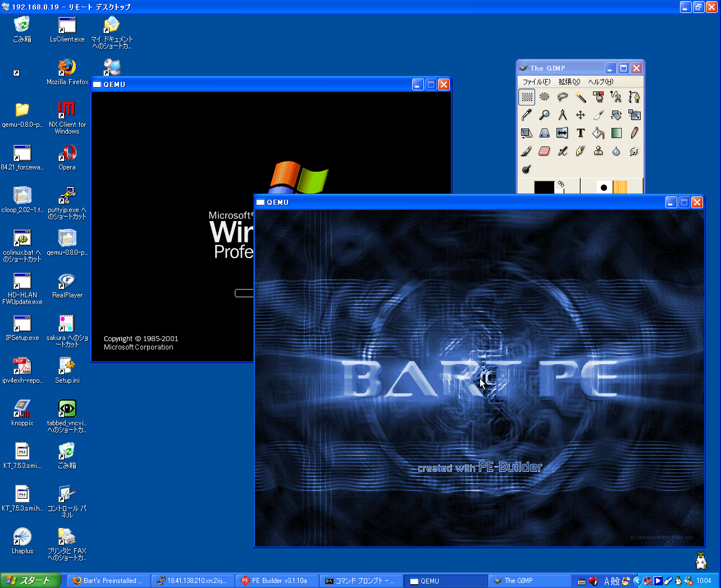Switch to PE Builder v3.1.10a taskbar item
Screen dimensions: 721x588
tap(277, 581)
